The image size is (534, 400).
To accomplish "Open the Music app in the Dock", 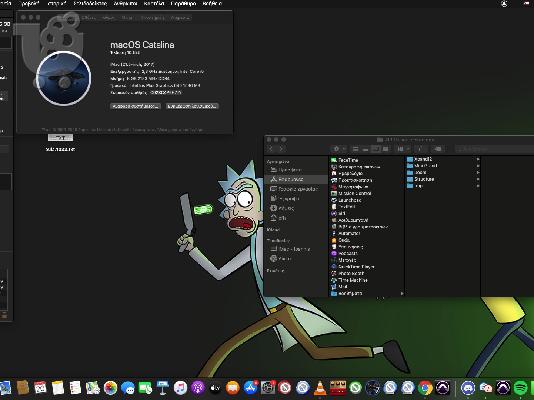I will tap(180, 388).
